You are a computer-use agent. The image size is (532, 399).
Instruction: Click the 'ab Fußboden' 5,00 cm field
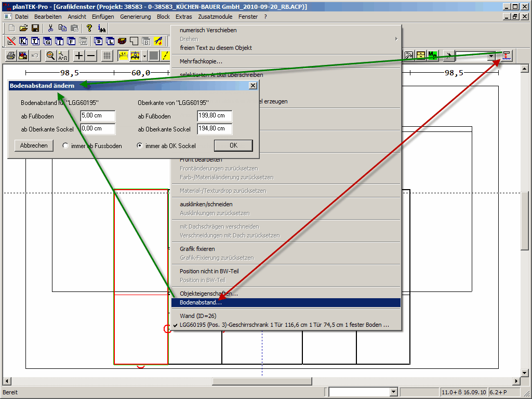[x=98, y=116]
